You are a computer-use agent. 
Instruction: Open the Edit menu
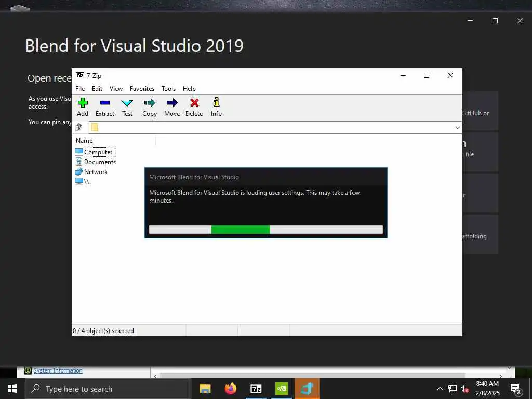point(97,88)
